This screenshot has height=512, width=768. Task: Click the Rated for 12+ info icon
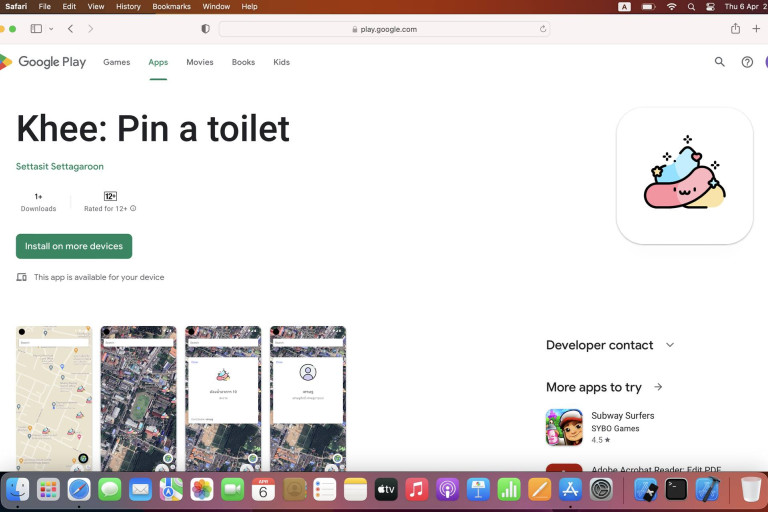tap(133, 208)
